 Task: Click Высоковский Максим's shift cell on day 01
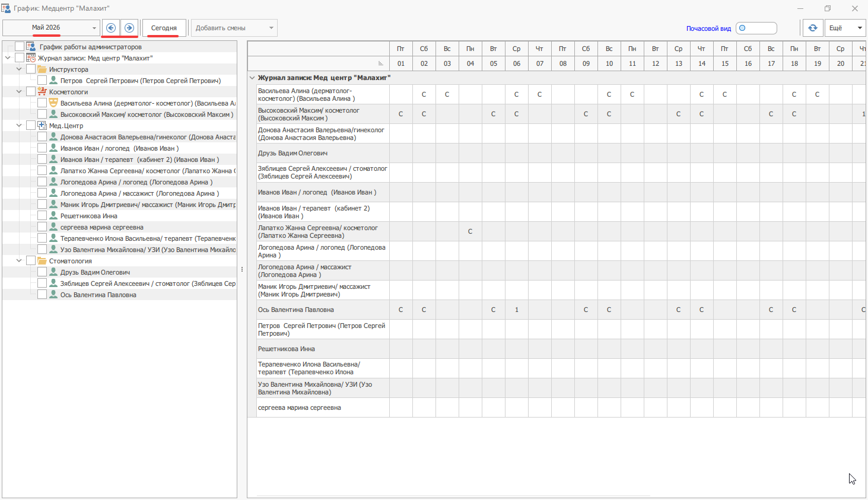pos(401,114)
